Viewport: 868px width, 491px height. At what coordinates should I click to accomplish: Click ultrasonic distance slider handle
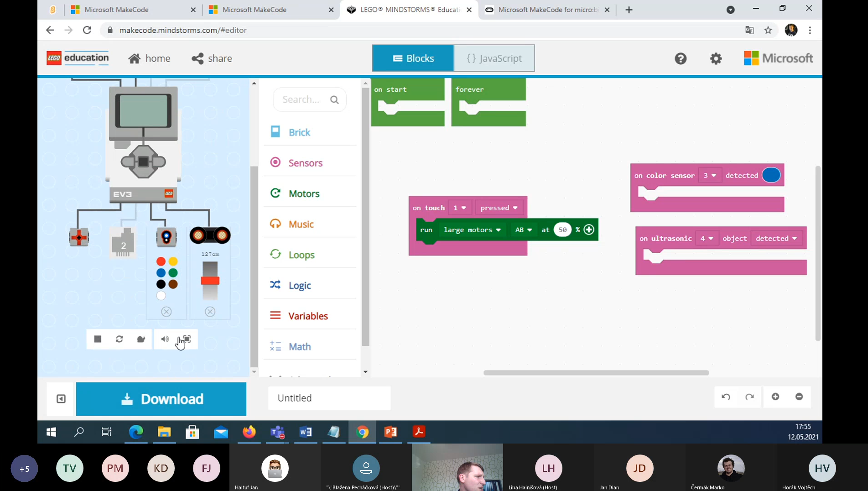(x=210, y=281)
